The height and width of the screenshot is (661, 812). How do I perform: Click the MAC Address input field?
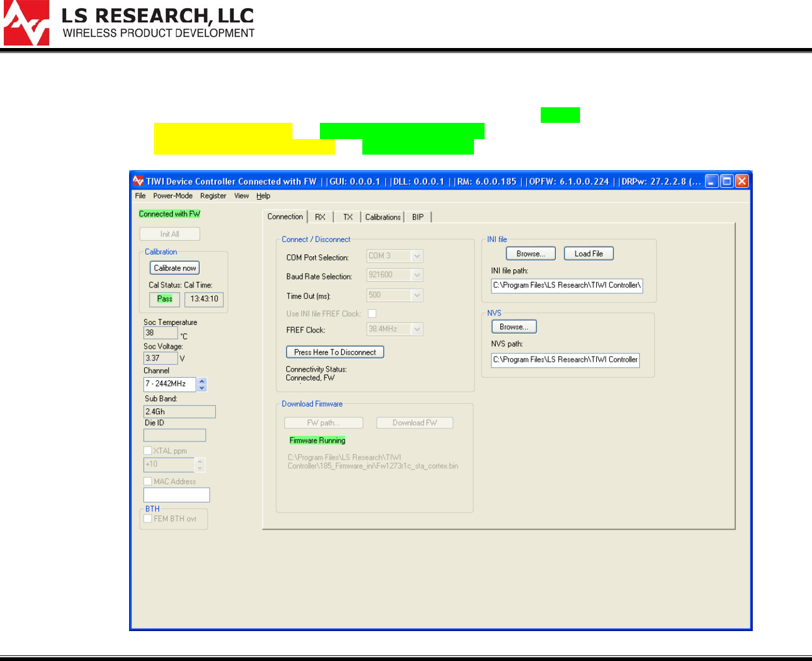point(176,495)
